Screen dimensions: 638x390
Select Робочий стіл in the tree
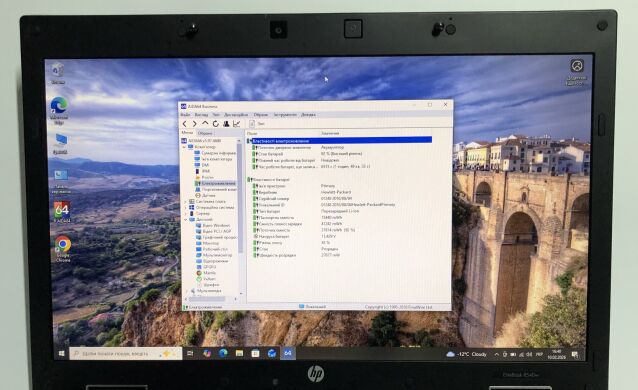click(212, 249)
